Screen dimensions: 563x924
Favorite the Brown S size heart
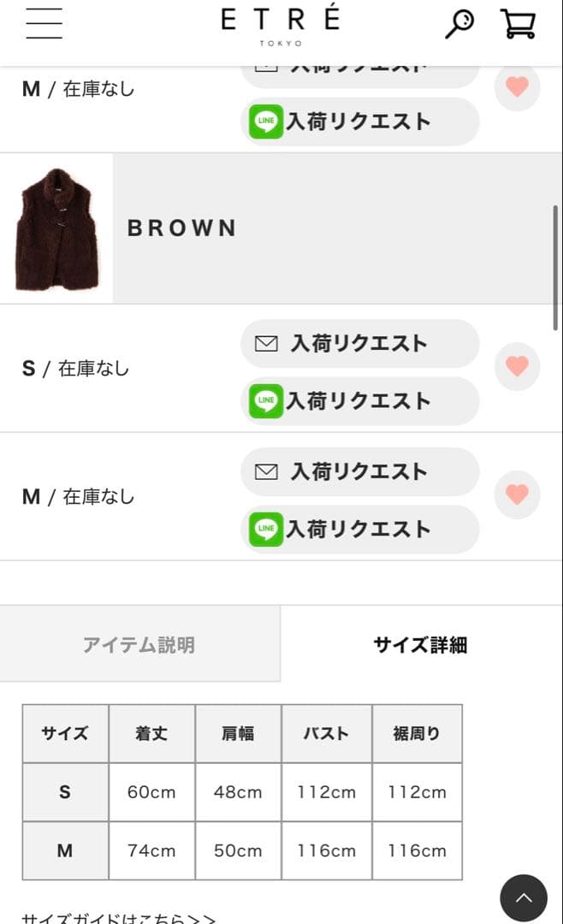coord(517,367)
